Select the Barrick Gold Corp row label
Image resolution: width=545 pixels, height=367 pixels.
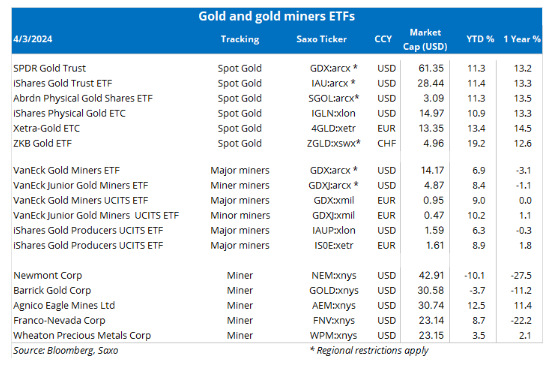(x=52, y=290)
